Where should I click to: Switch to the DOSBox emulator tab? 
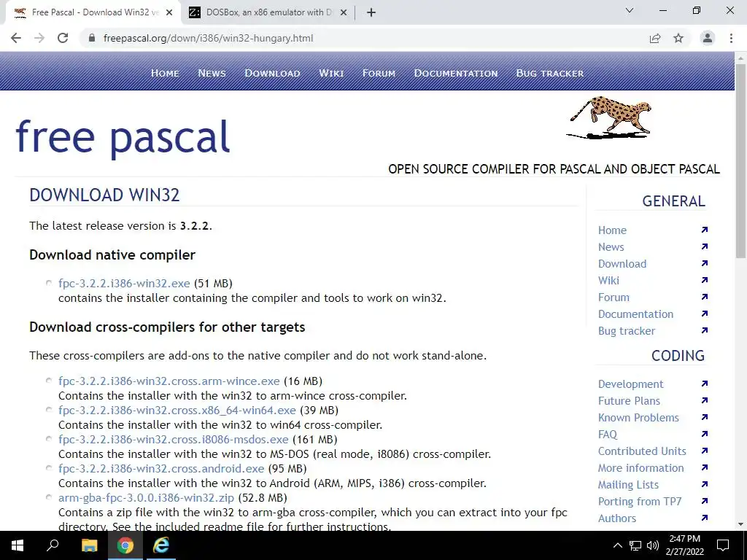coord(268,13)
